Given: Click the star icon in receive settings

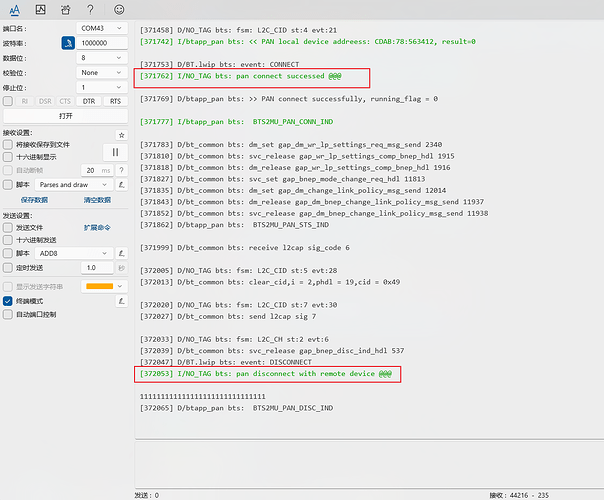Looking at the screenshot, I should pos(122,134).
